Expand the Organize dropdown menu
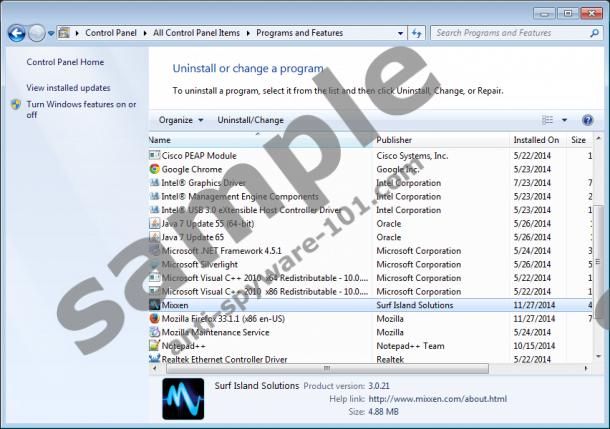Viewport: 610px width, 429px height. point(180,120)
